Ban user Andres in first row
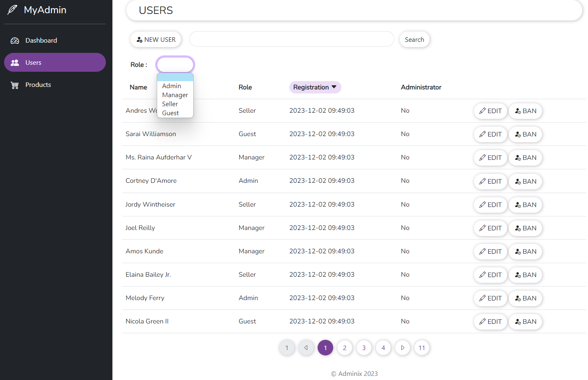Image resolution: width=588 pixels, height=380 pixels. tap(526, 111)
